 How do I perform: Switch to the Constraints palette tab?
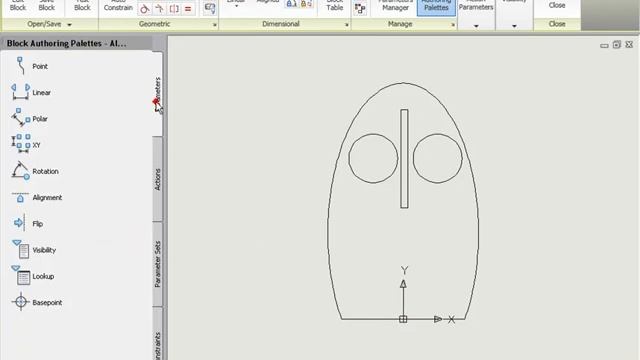coord(158,334)
